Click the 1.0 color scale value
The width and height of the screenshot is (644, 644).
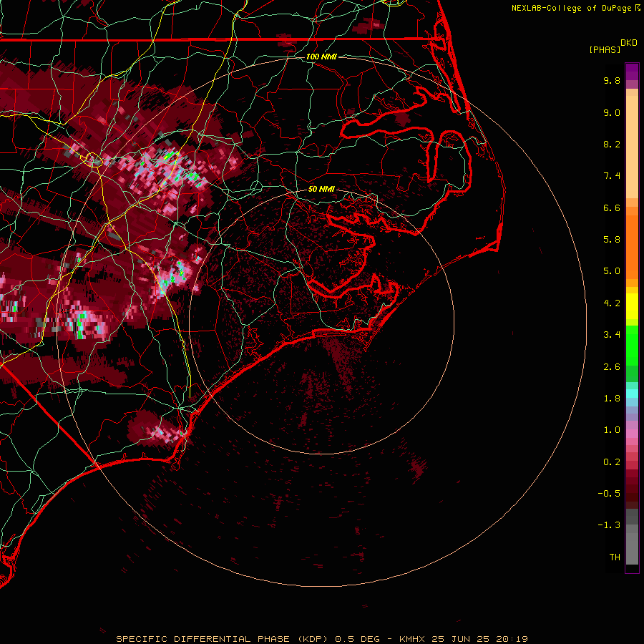click(612, 430)
